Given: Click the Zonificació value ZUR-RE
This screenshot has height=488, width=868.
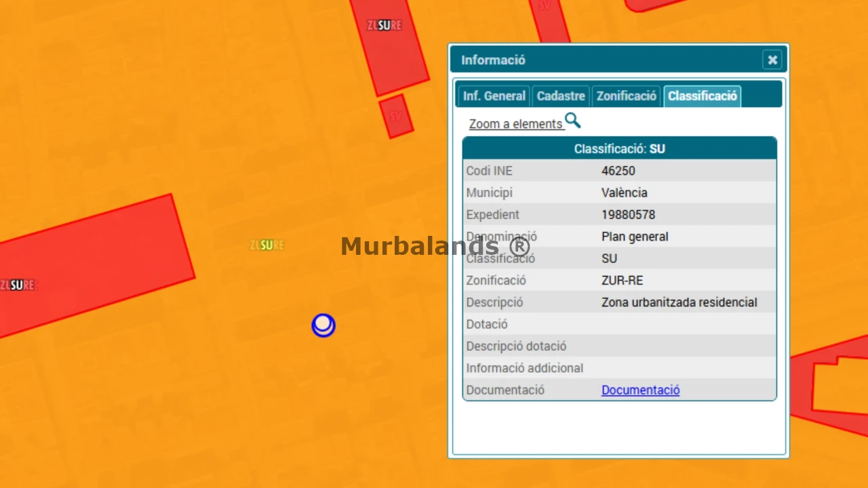Looking at the screenshot, I should (623, 281).
